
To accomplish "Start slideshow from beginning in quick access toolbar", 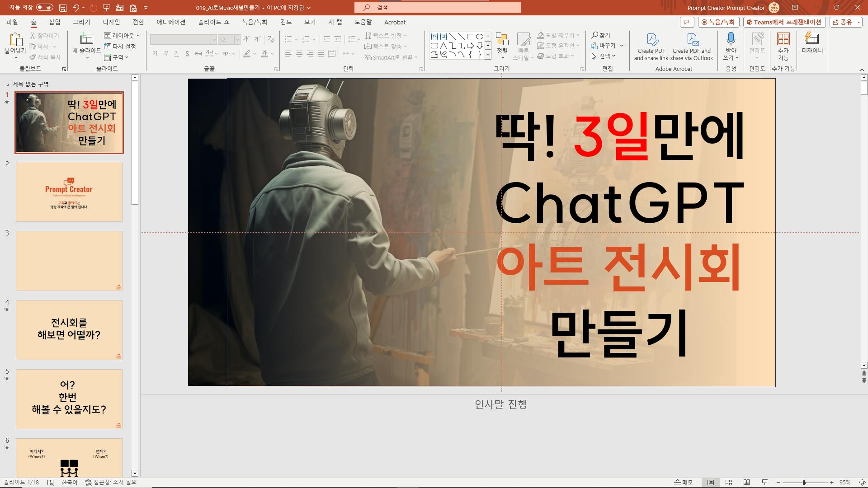I will (x=106, y=8).
